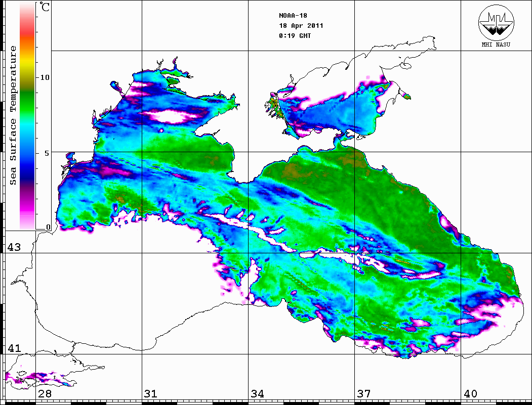The image size is (532, 405).
Task: Select the "NOAA-18" satellite label
Action: [x=293, y=16]
